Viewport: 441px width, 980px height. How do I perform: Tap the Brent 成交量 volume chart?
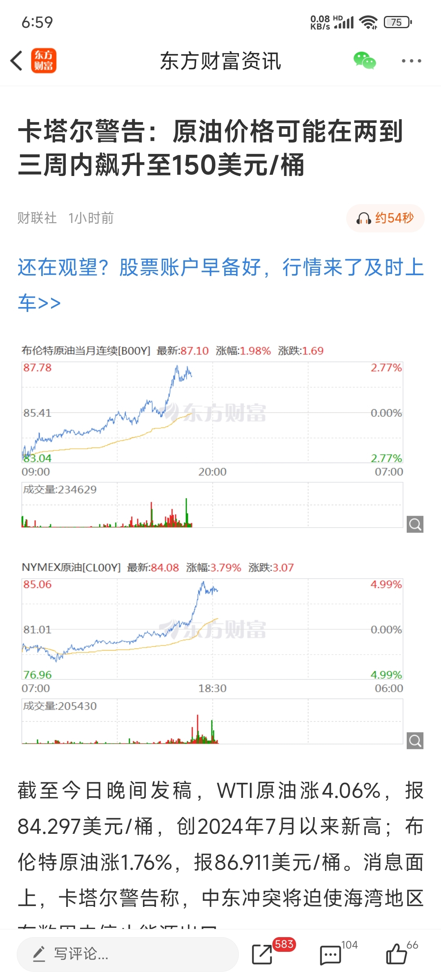point(212,505)
